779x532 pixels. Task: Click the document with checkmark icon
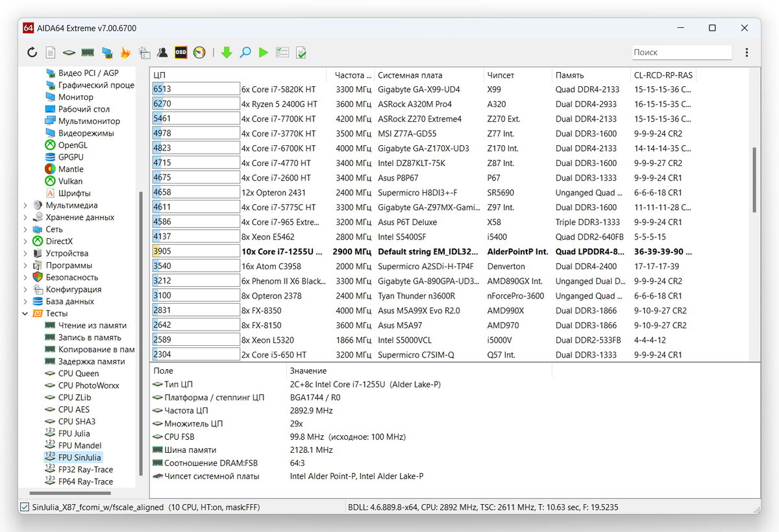point(301,53)
